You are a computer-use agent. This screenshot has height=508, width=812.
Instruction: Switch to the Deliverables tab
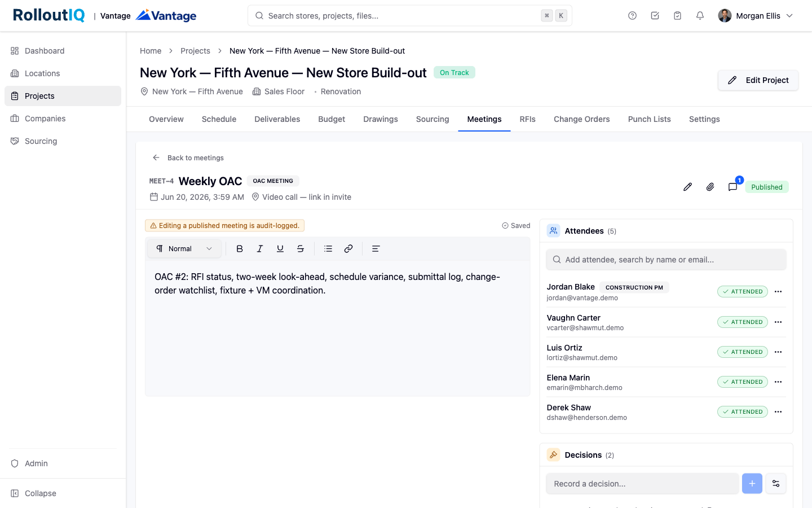pyautogui.click(x=277, y=119)
